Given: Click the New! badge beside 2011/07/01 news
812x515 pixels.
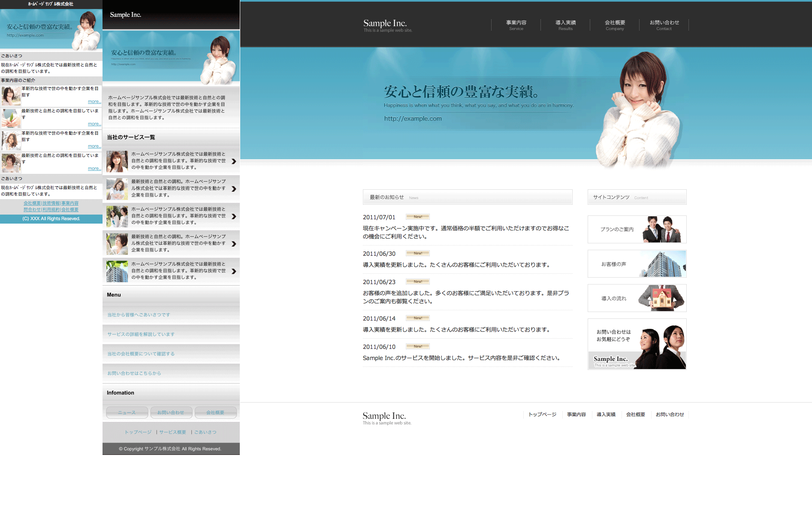Looking at the screenshot, I should pos(418,217).
